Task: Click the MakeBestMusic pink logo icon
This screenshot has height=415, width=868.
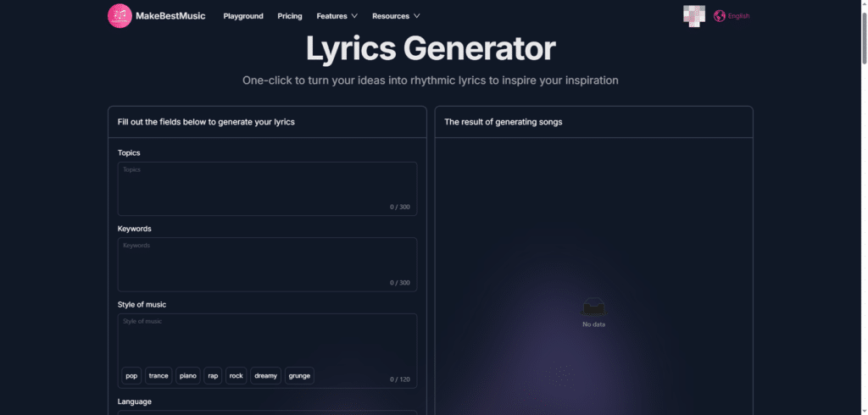Action: click(120, 16)
